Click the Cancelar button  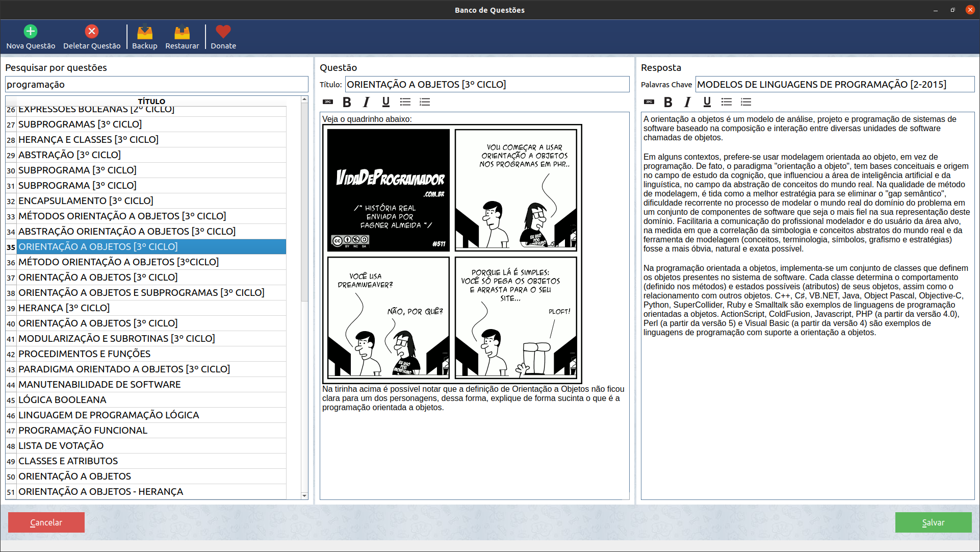click(x=46, y=522)
